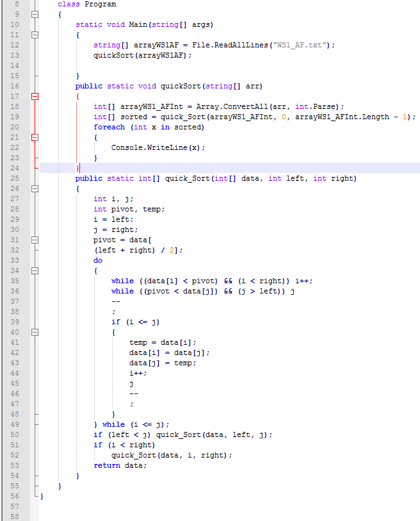Click line number 12 in the margin
420x521 pixels.
click(x=15, y=45)
